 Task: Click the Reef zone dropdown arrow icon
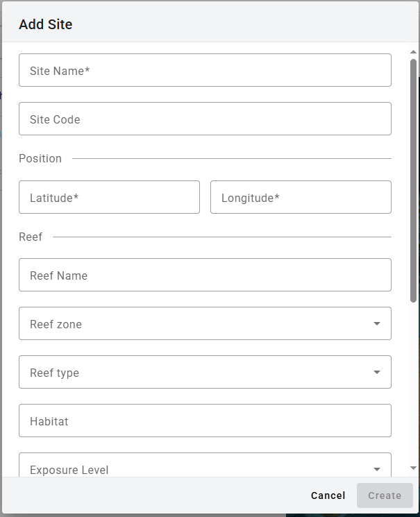[376, 323]
